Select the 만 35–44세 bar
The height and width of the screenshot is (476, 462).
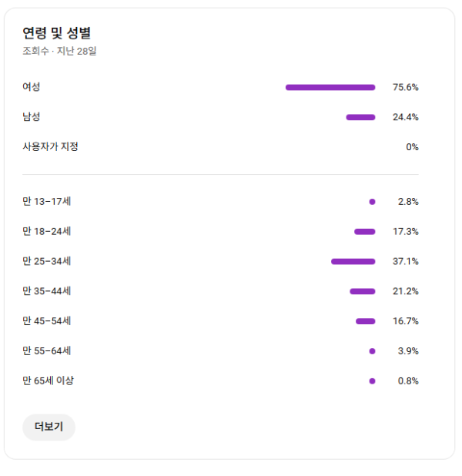point(363,291)
